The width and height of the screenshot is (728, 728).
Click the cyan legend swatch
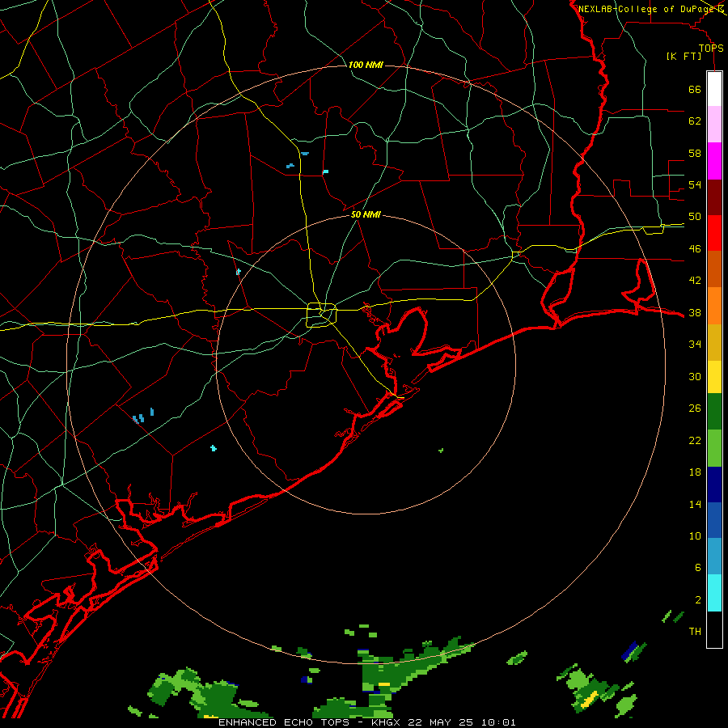click(714, 593)
